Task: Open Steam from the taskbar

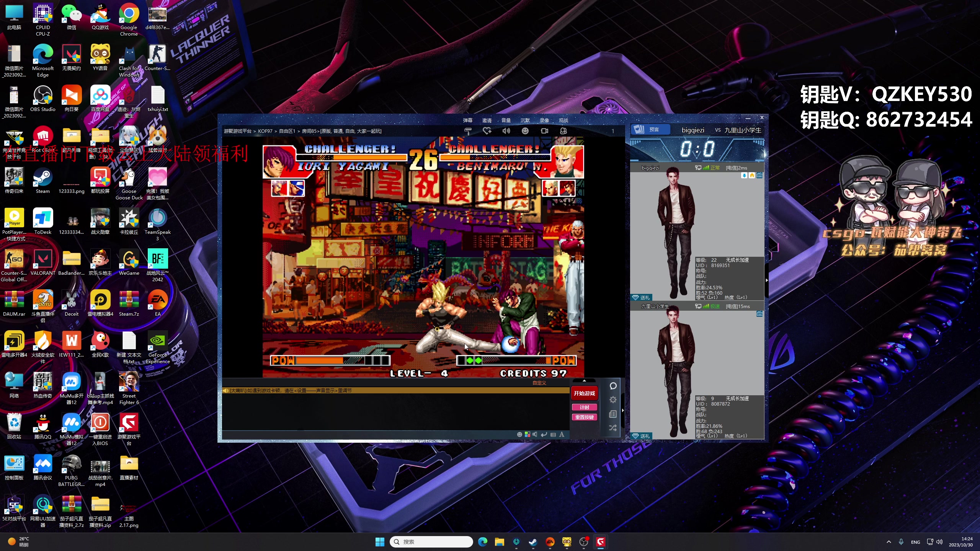Action: coord(533,542)
